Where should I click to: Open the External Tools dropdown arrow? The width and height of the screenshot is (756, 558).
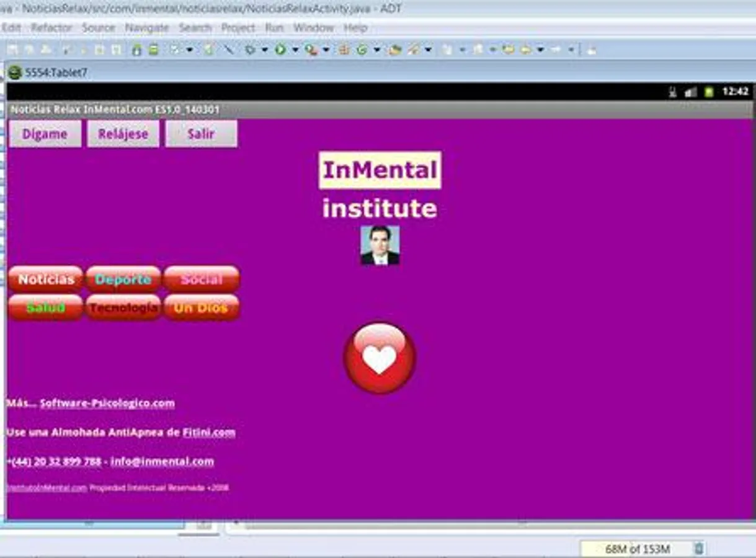click(x=326, y=50)
